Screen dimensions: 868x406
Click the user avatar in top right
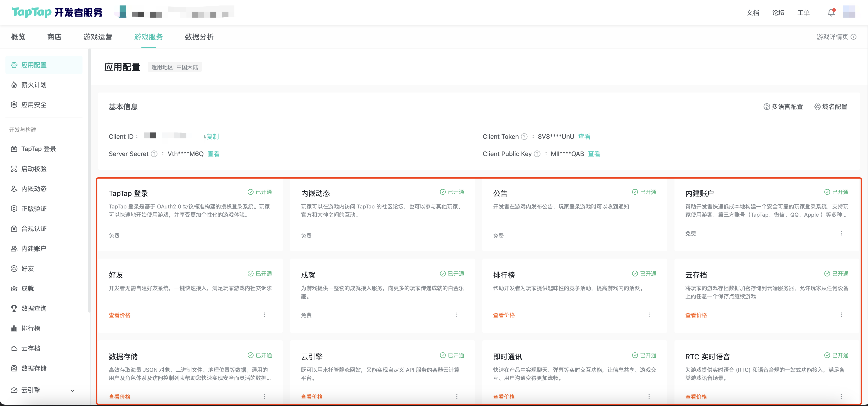(849, 12)
